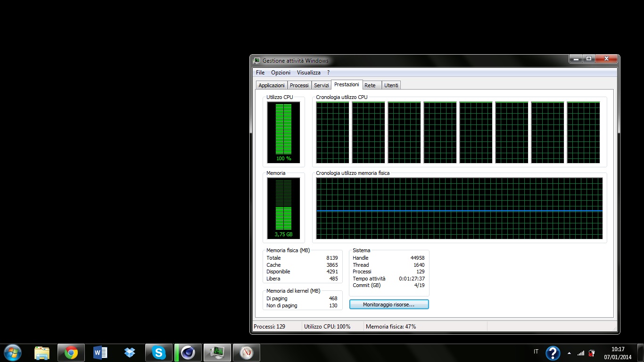Image resolution: width=644 pixels, height=362 pixels.
Task: Click status bar text Processi: 129
Action: 269,326
